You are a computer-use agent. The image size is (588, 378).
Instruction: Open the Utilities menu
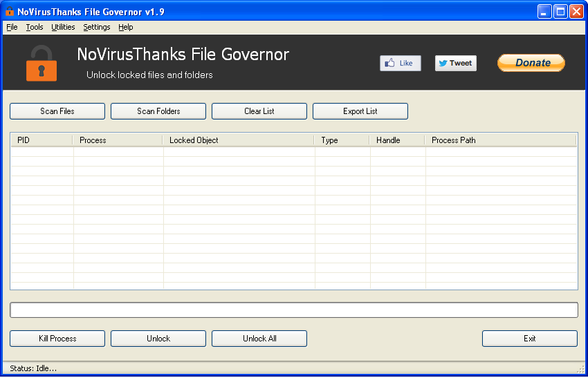point(63,27)
